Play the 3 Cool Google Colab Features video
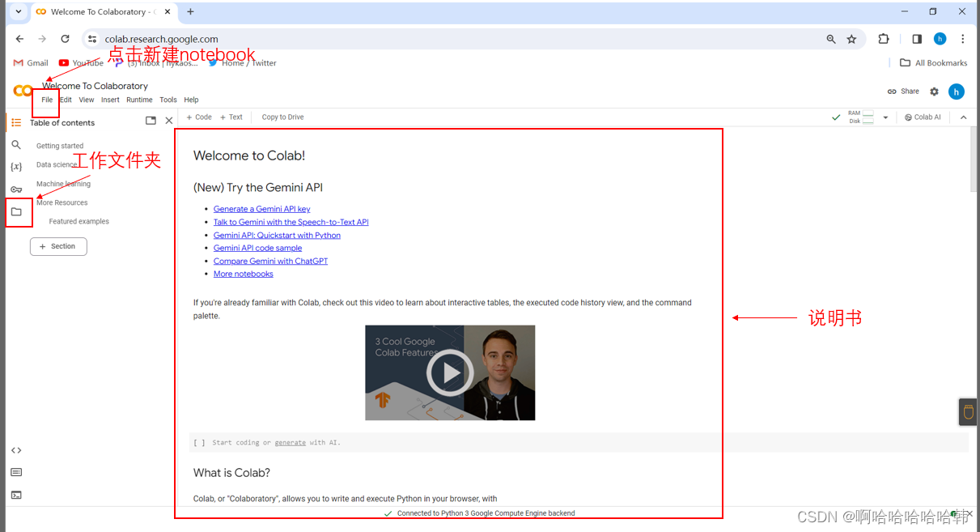The height and width of the screenshot is (532, 980). (x=450, y=373)
